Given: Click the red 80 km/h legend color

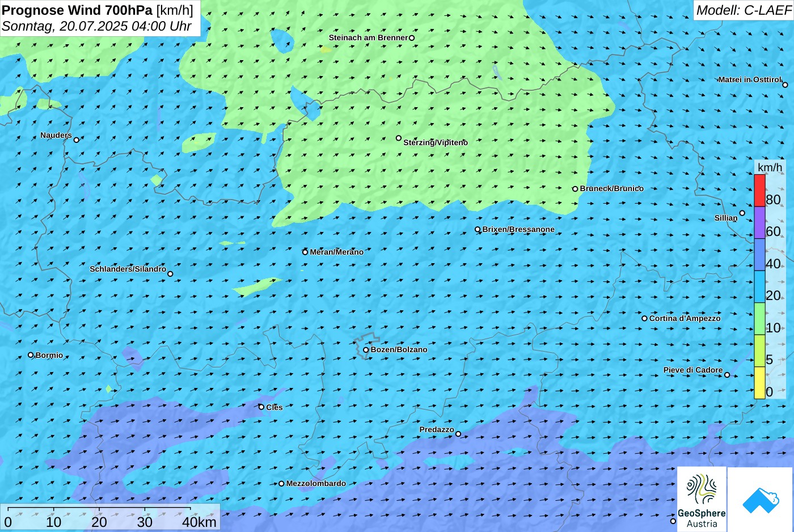Looking at the screenshot, I should pos(759,191).
